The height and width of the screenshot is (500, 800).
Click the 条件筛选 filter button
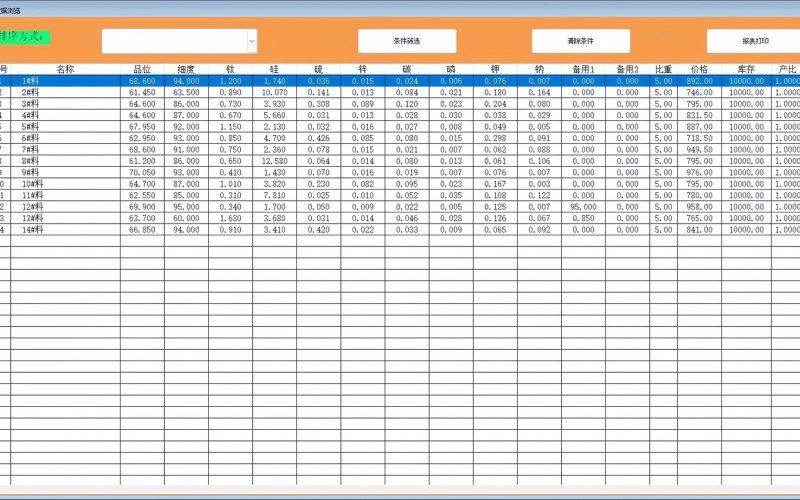(407, 41)
